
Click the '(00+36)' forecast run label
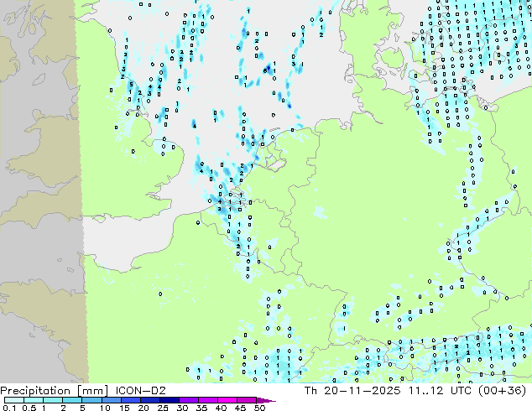pyautogui.click(x=503, y=391)
